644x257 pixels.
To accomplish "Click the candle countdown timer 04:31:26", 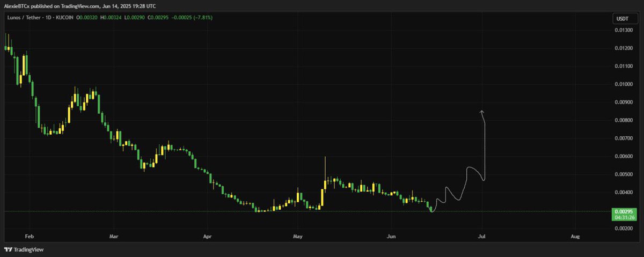I will pos(624,217).
